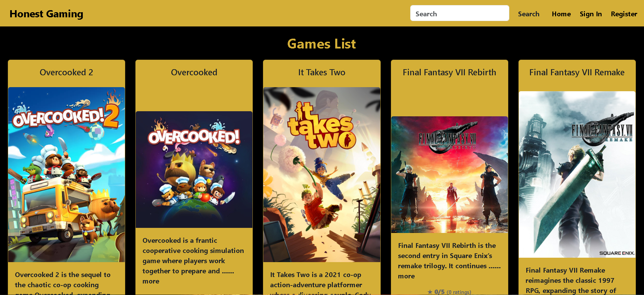Open the Overcooked cover artwork
This screenshot has height=295, width=644.
click(x=194, y=170)
